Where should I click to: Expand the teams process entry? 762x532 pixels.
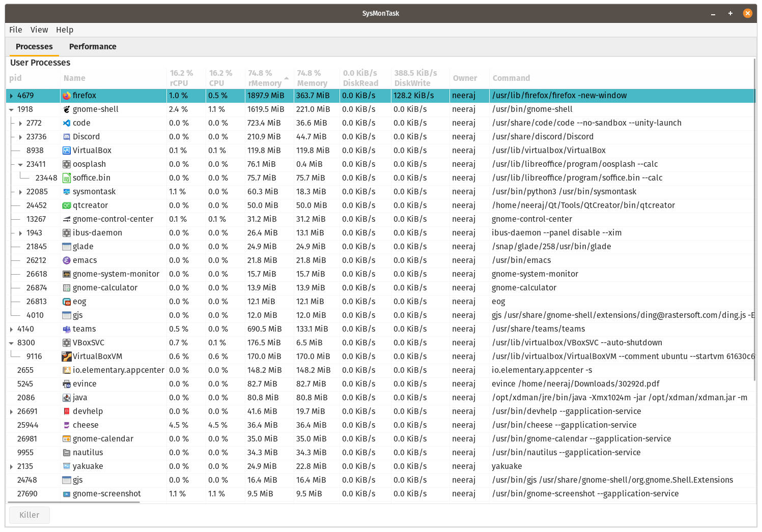click(11, 329)
